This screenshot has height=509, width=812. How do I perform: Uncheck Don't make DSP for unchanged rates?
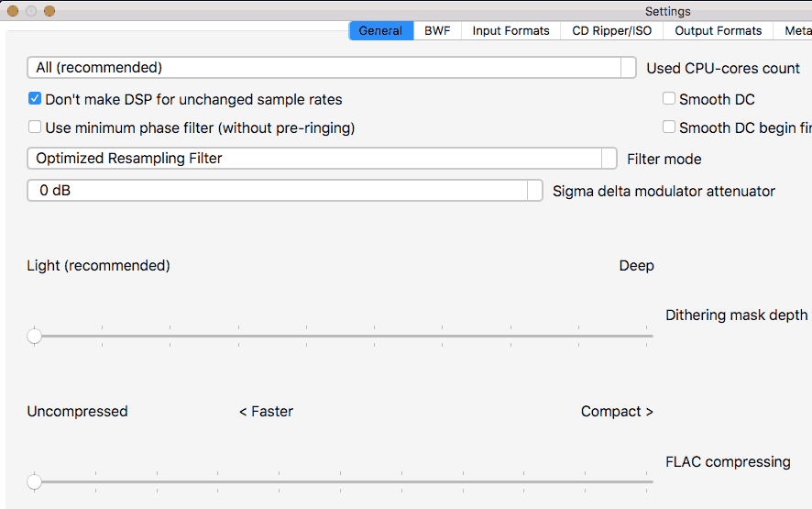(x=35, y=98)
